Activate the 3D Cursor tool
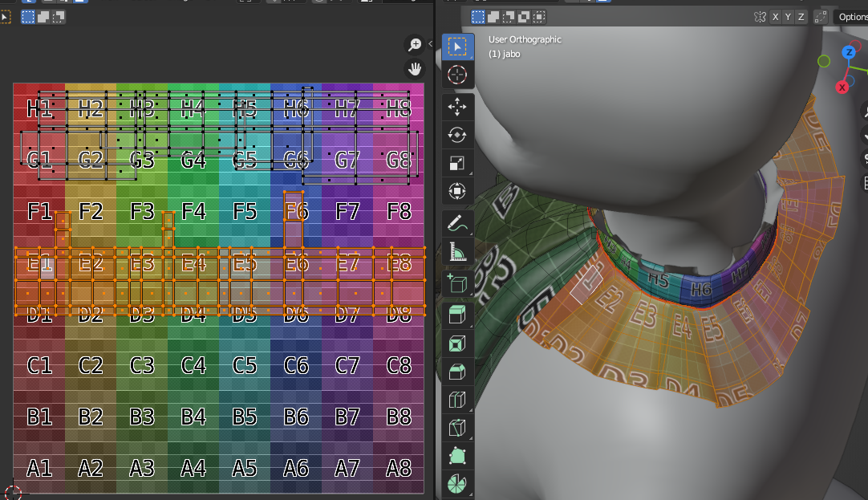Image resolution: width=868 pixels, height=500 pixels. tap(457, 75)
